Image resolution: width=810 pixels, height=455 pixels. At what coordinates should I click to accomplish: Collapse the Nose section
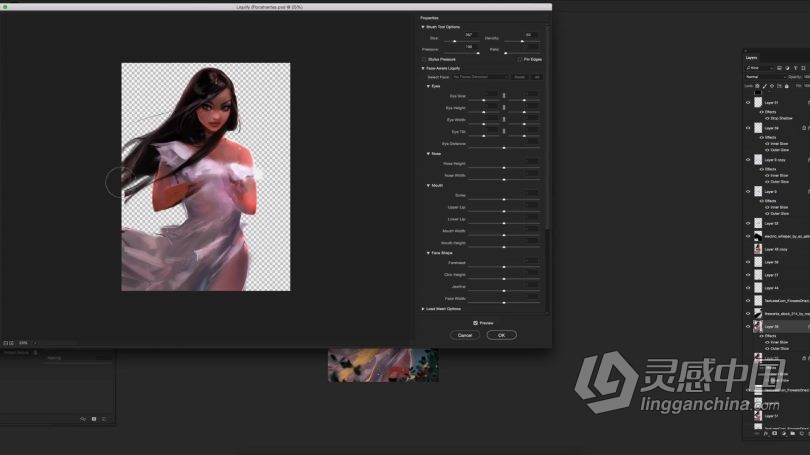point(428,153)
